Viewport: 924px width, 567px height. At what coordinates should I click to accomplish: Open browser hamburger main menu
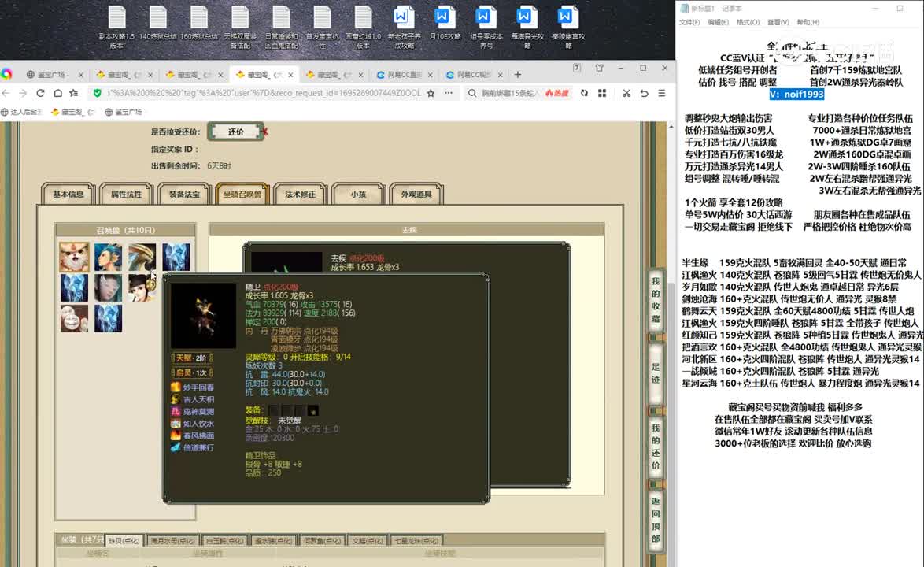tap(662, 93)
